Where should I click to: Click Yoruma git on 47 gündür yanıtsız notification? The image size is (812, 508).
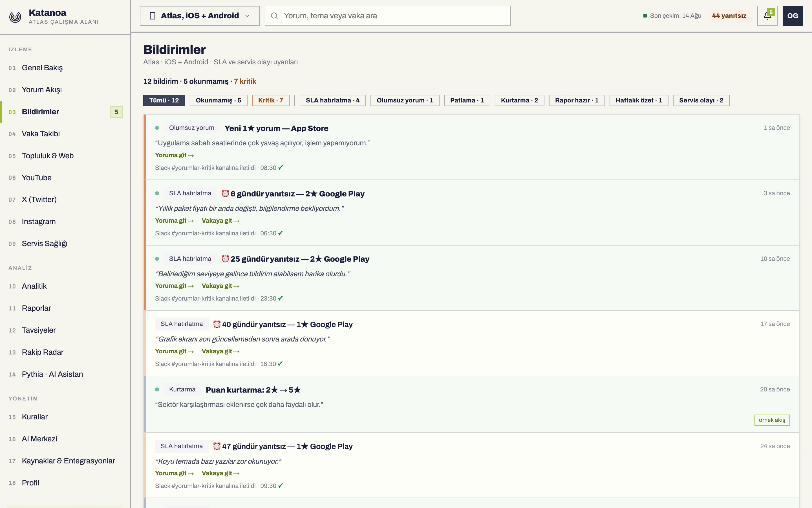coord(175,473)
